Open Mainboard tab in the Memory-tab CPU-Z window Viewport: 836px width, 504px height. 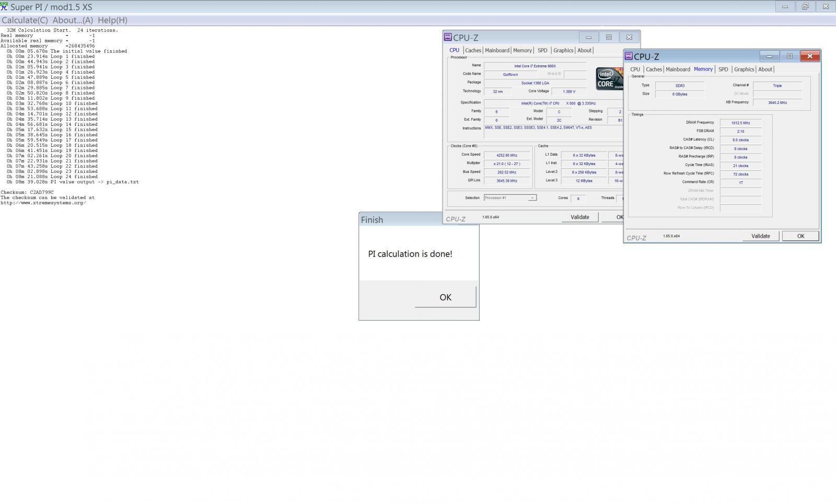click(678, 69)
